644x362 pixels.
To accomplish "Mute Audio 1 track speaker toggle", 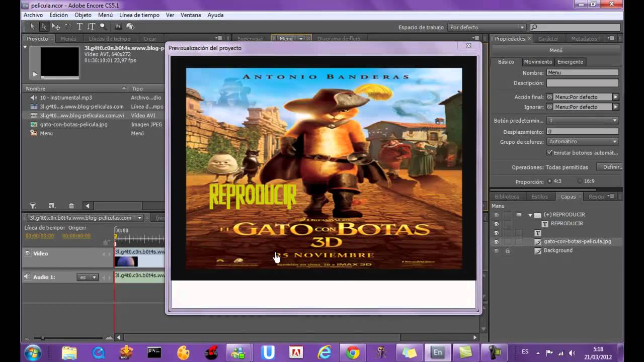I will (x=28, y=277).
